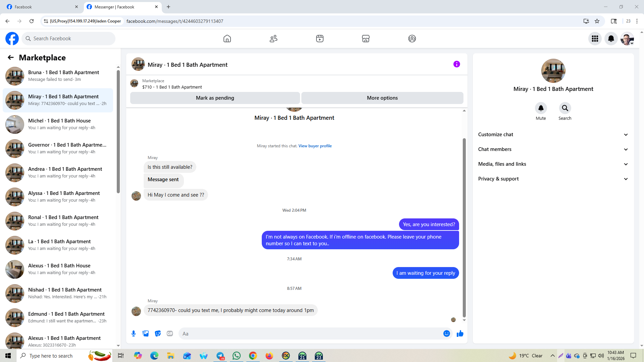Reload the browser page
Image resolution: width=644 pixels, height=362 pixels.
pyautogui.click(x=32, y=21)
